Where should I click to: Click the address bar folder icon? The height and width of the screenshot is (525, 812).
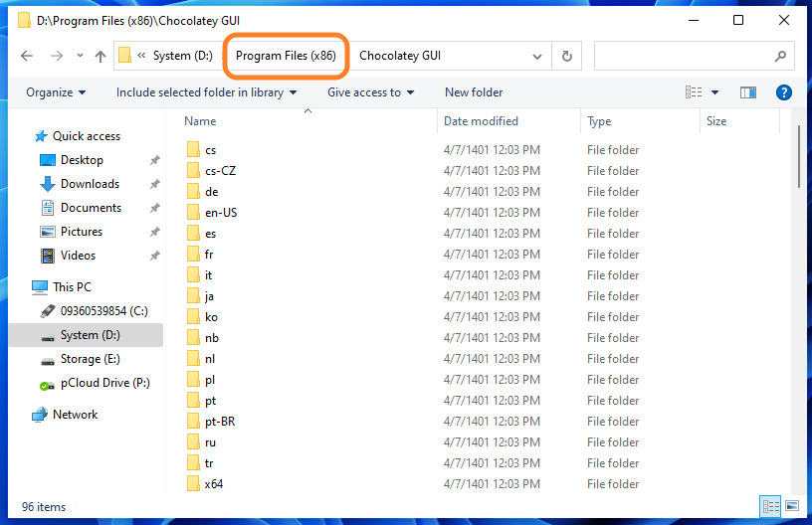(124, 56)
